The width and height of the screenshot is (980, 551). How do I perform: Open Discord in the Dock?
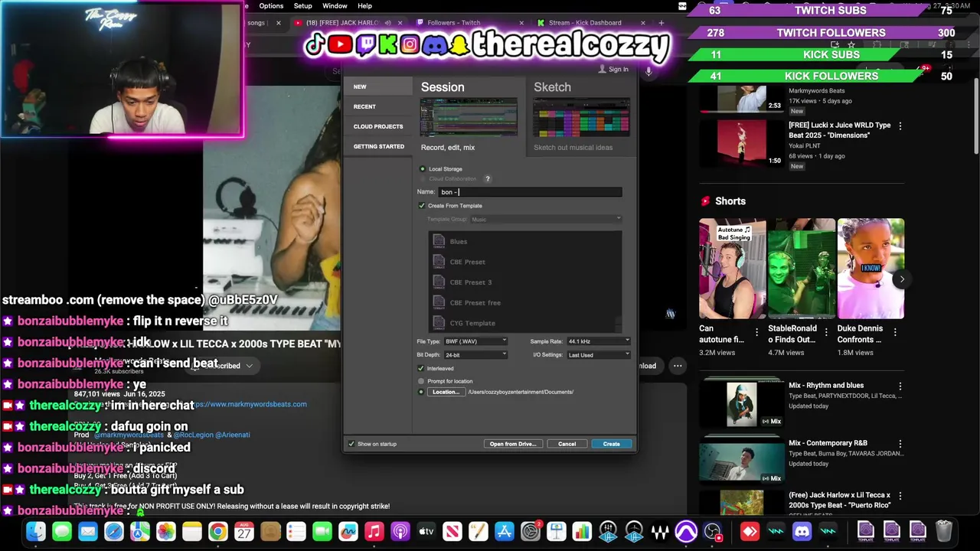[802, 531]
